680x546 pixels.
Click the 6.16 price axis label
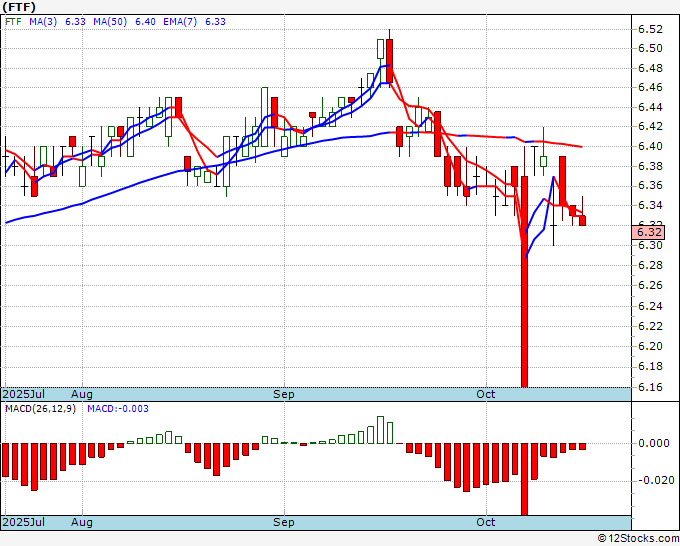pos(650,386)
